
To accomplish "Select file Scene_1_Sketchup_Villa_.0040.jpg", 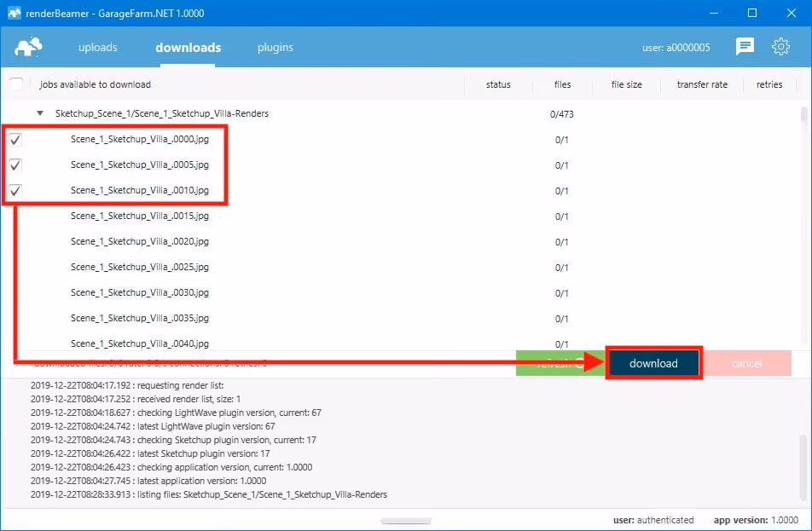I will coord(139,343).
